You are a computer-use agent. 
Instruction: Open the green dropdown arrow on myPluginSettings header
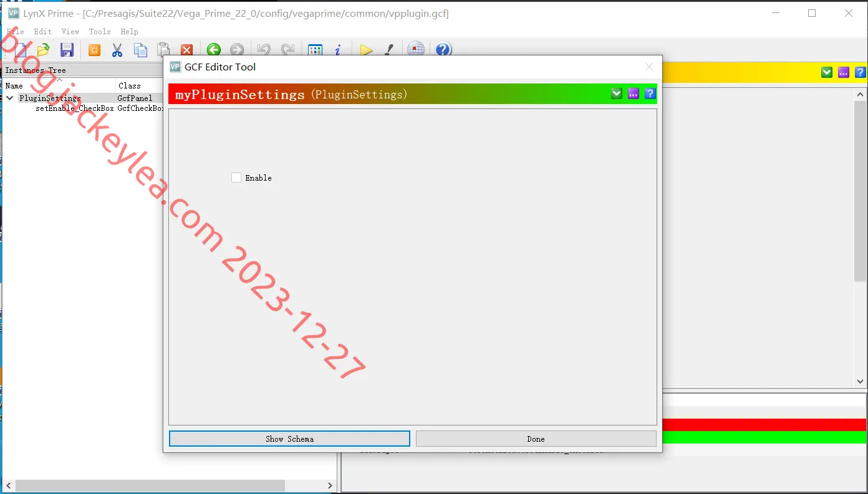coord(617,93)
